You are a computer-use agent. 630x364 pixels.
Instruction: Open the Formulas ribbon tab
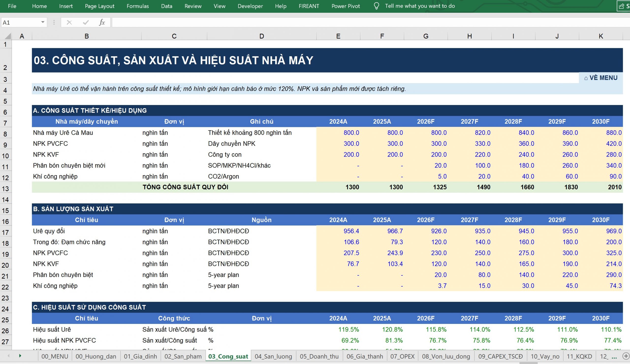pos(138,6)
